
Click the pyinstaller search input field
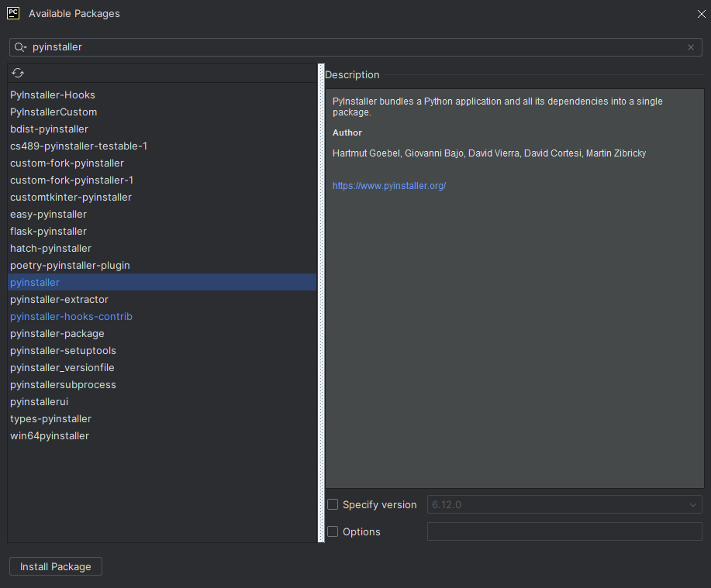[355, 47]
